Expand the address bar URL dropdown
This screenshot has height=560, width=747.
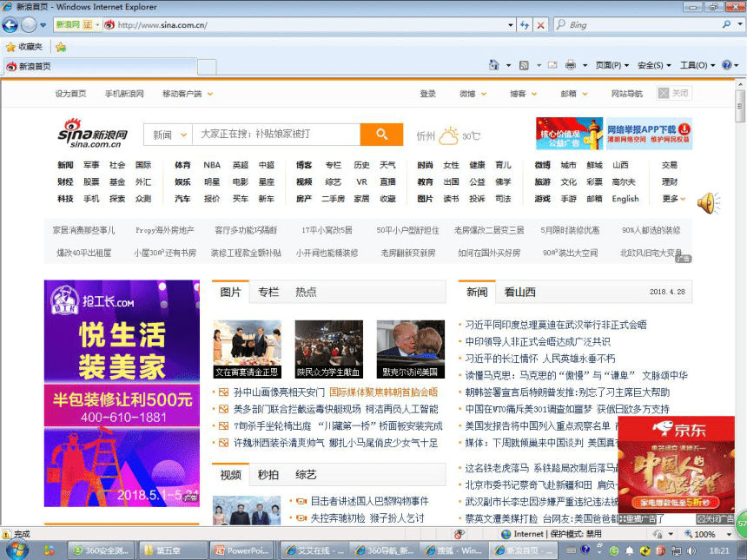point(511,25)
